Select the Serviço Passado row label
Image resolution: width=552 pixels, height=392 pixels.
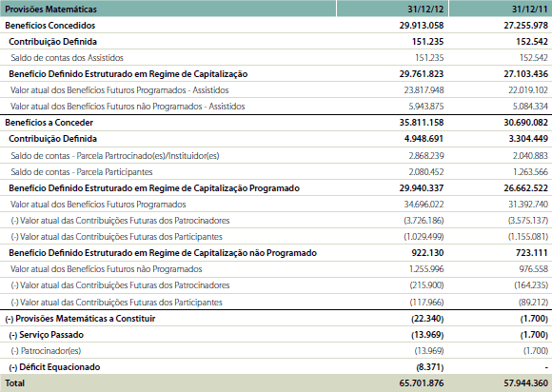coord(46,335)
